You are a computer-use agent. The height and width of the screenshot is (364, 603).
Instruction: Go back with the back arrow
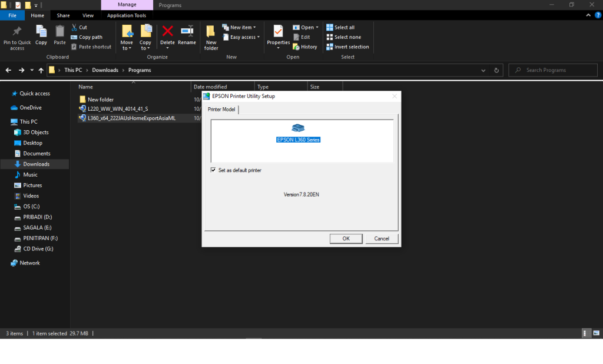8,70
